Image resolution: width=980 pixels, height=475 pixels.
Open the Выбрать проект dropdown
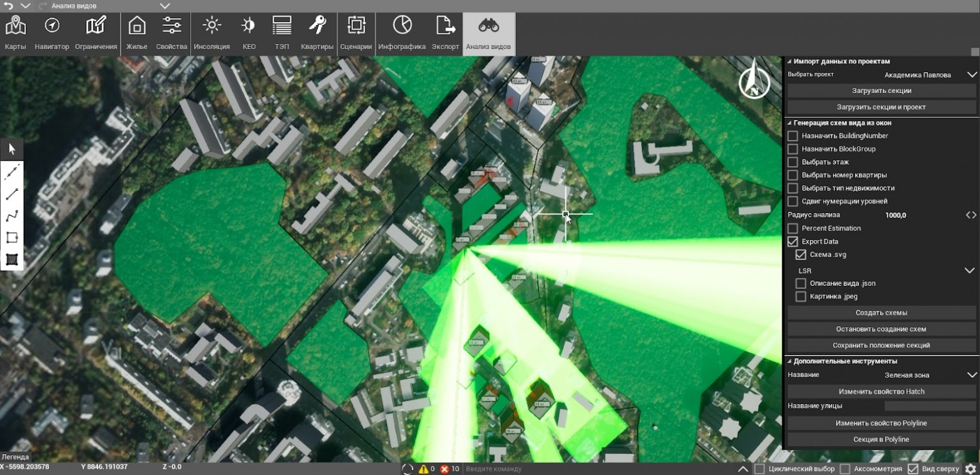point(971,74)
